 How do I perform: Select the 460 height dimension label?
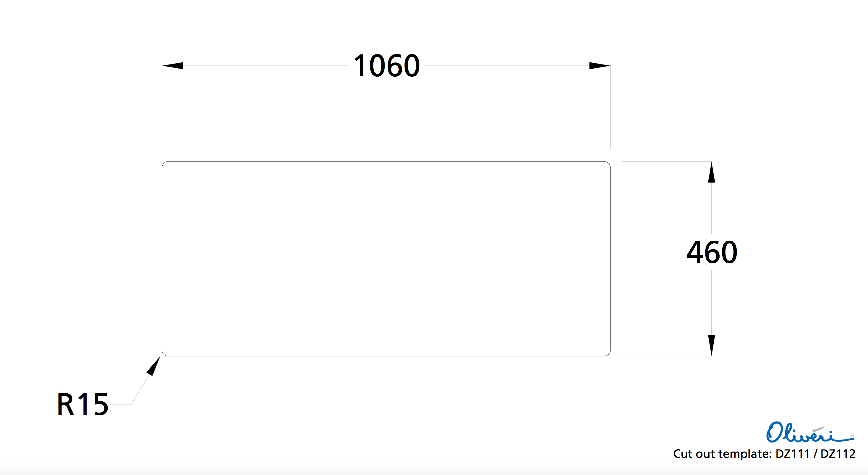pos(712,252)
